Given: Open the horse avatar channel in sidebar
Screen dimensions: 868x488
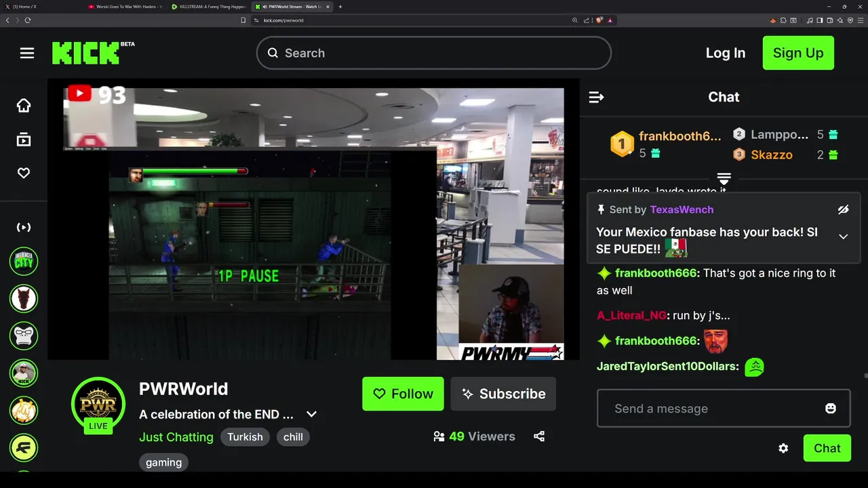Looking at the screenshot, I should point(24,298).
